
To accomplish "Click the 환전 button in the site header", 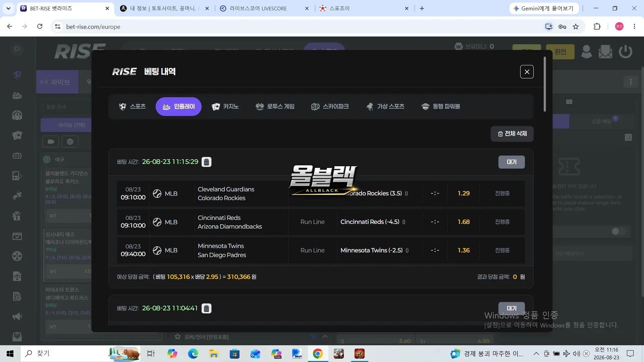I will tap(560, 52).
